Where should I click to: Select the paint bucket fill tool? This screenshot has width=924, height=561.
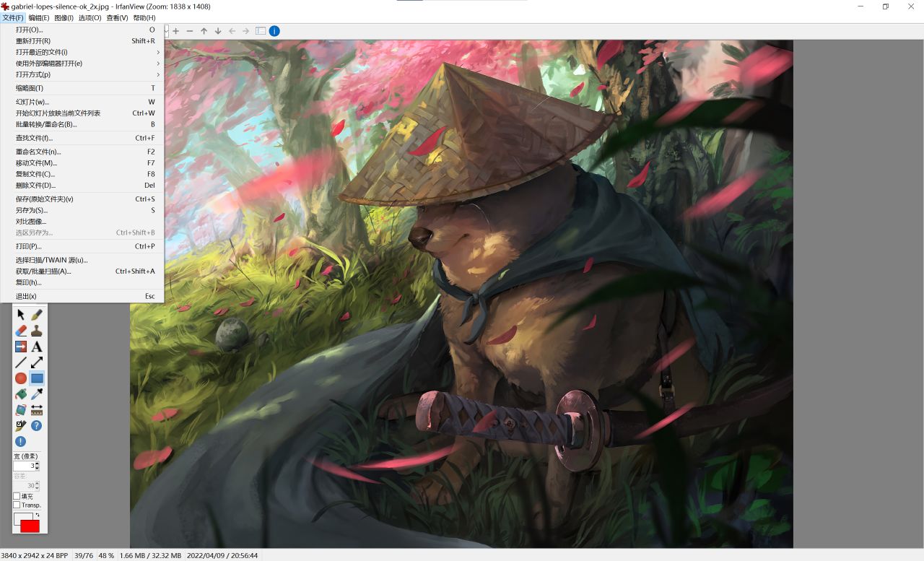click(21, 394)
